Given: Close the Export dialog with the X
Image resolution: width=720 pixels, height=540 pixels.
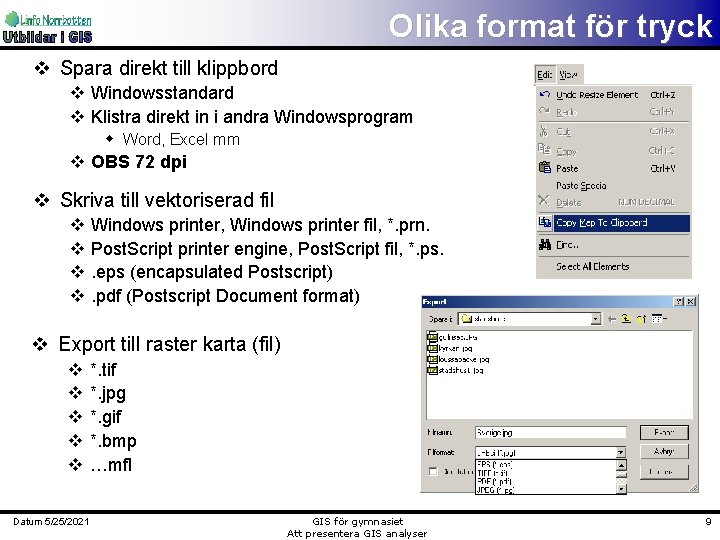Looking at the screenshot, I should (x=691, y=301).
